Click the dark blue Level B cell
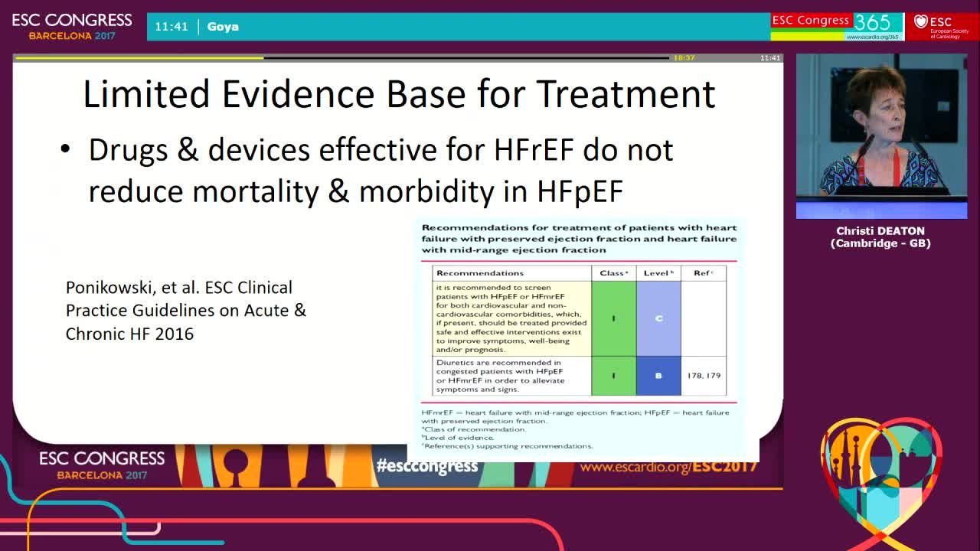Image resolution: width=980 pixels, height=551 pixels. point(658,376)
